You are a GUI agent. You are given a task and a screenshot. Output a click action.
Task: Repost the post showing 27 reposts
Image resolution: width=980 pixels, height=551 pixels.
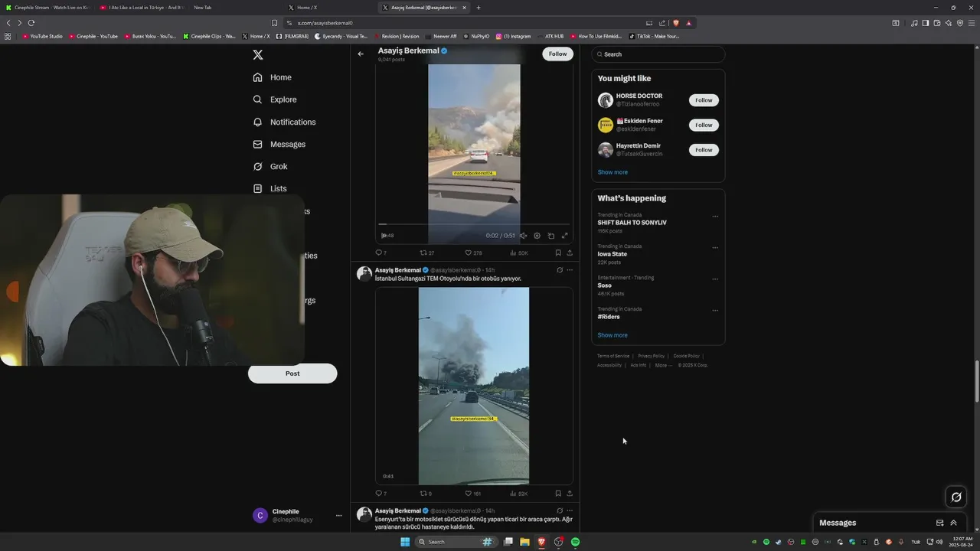(426, 253)
